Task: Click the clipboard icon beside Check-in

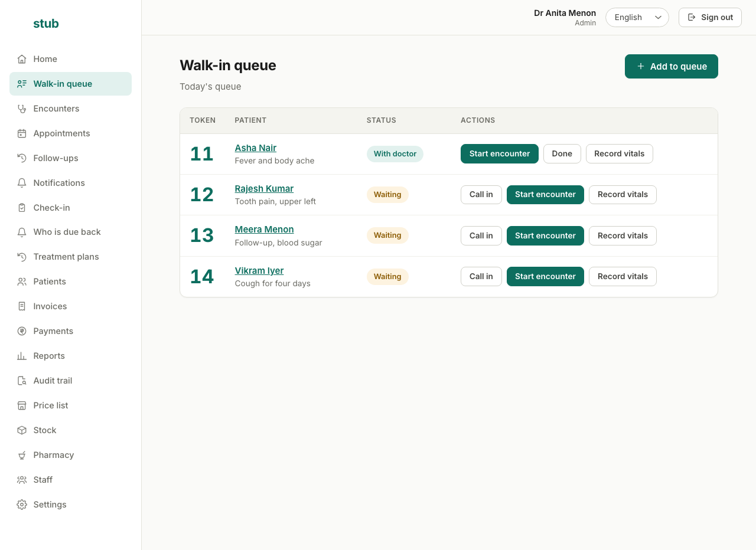Action: [22, 208]
